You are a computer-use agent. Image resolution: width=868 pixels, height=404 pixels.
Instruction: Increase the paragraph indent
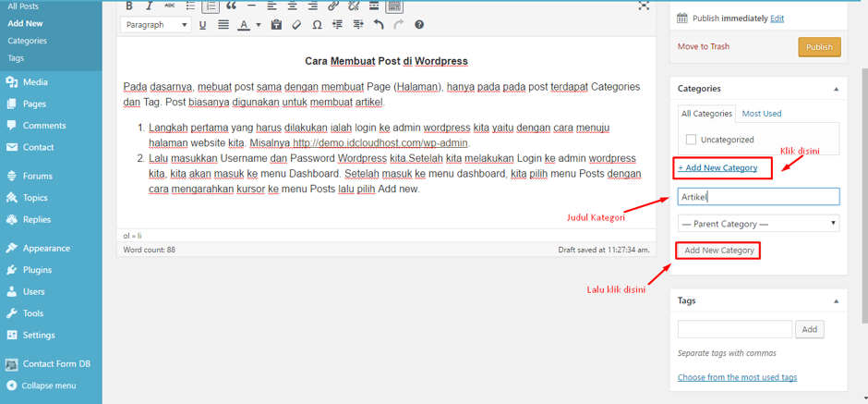pyautogui.click(x=358, y=25)
